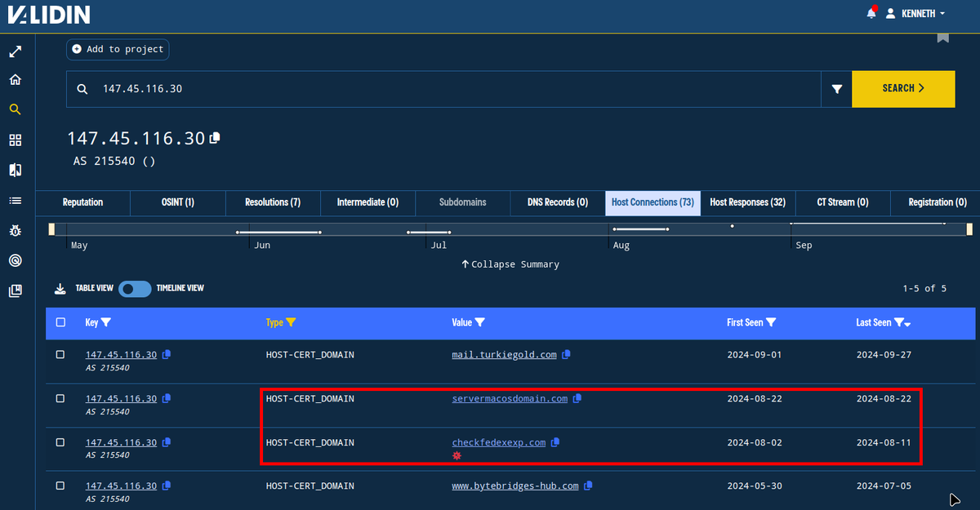Open key IP link in mail.turkiegold.com row
This screenshot has height=510, width=980.
pyautogui.click(x=121, y=355)
